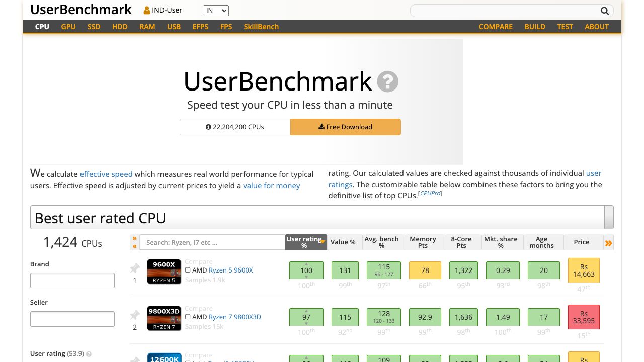Open the Ryzen 5 9600X link

tap(231, 270)
